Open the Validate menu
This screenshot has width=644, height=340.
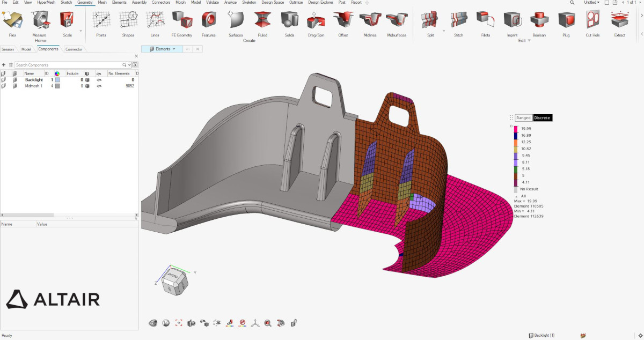coord(212,3)
